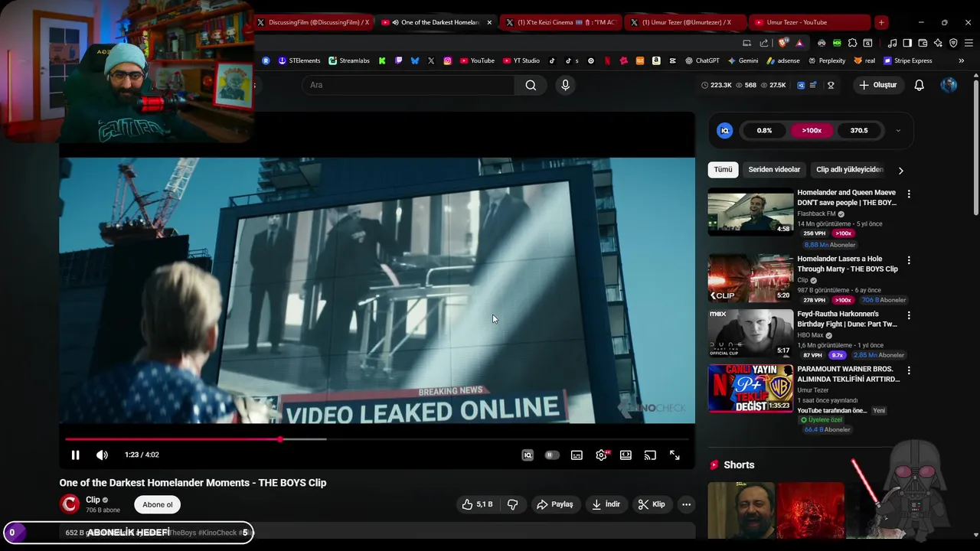980x551 pixels.
Task: Select the Clip adlı yükleyiciden chip
Action: point(849,169)
